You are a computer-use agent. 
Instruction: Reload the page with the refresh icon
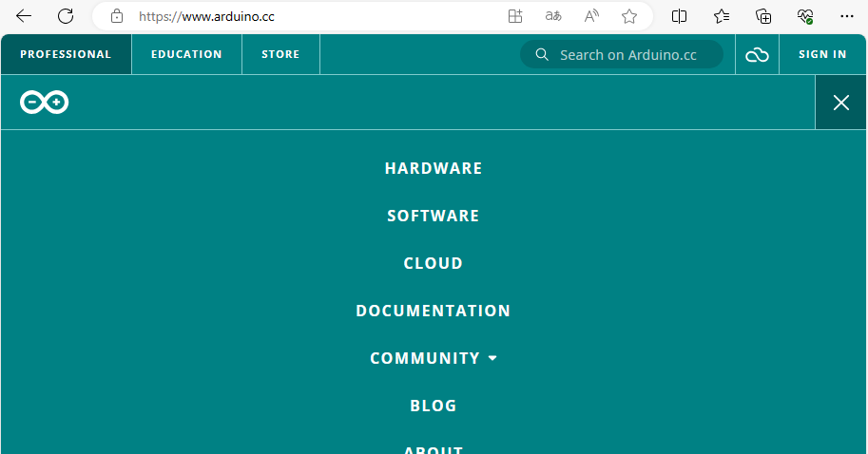(x=66, y=16)
